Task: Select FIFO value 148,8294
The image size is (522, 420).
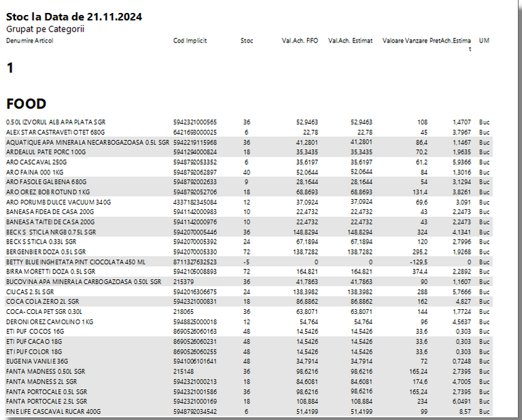Action: pyautogui.click(x=305, y=232)
